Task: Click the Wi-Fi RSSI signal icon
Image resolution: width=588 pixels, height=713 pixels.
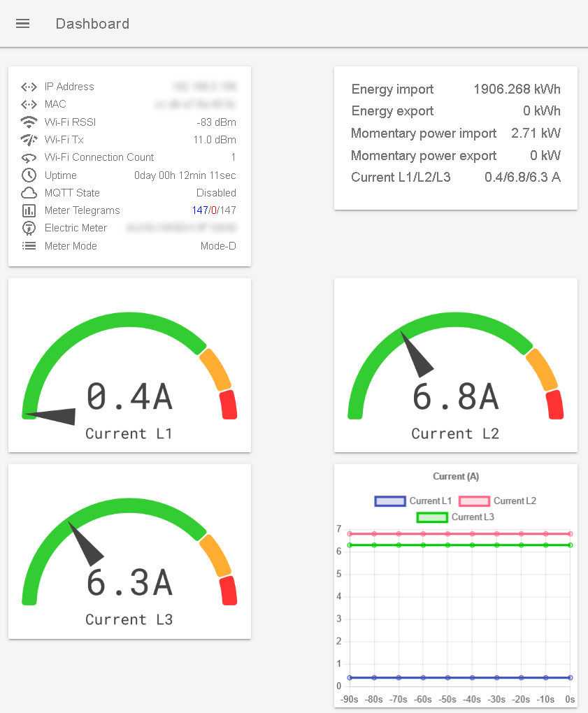Action: point(29,122)
